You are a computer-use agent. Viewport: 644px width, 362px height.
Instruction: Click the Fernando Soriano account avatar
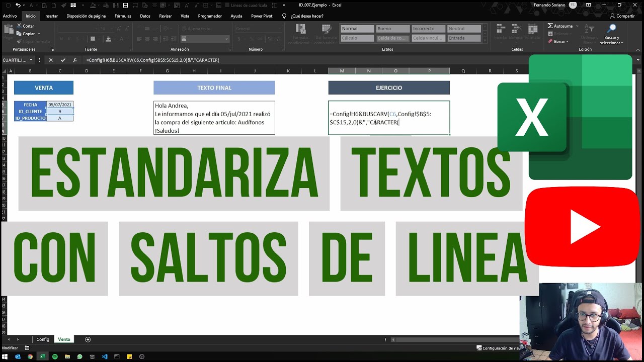[x=573, y=5]
